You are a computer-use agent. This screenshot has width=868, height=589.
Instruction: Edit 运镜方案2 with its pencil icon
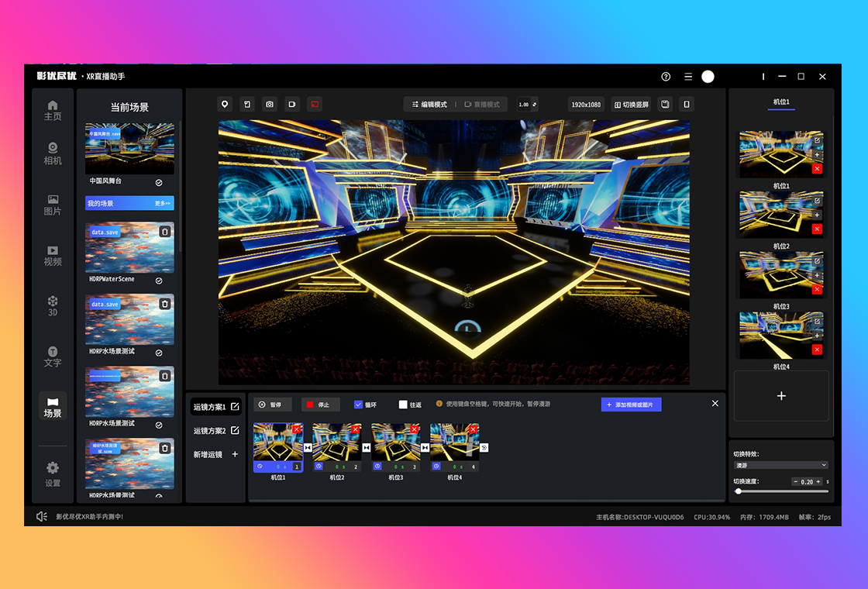coord(235,430)
